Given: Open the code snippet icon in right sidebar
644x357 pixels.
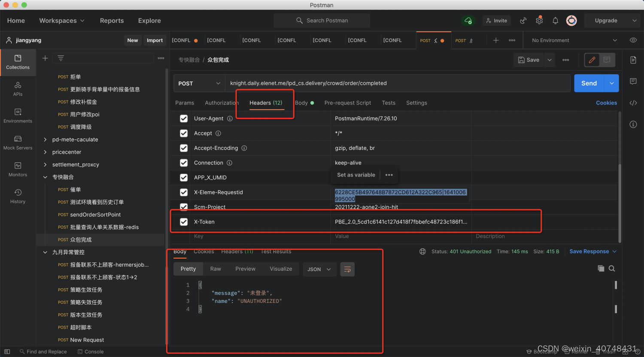Looking at the screenshot, I should 633,103.
